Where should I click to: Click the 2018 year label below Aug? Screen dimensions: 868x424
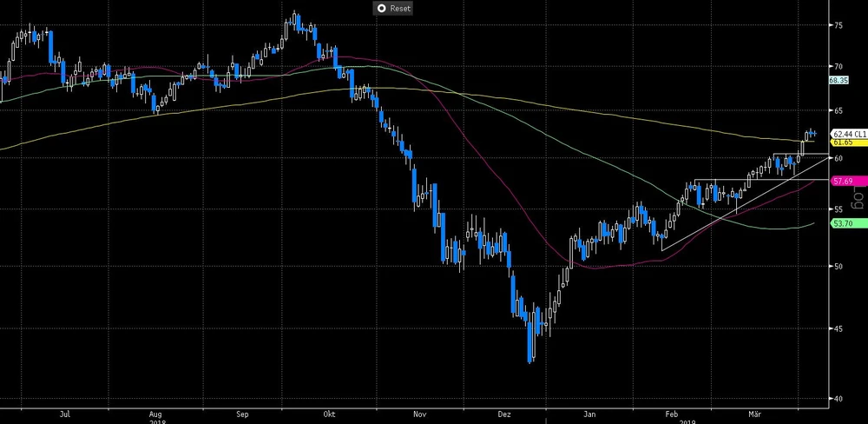click(155, 421)
